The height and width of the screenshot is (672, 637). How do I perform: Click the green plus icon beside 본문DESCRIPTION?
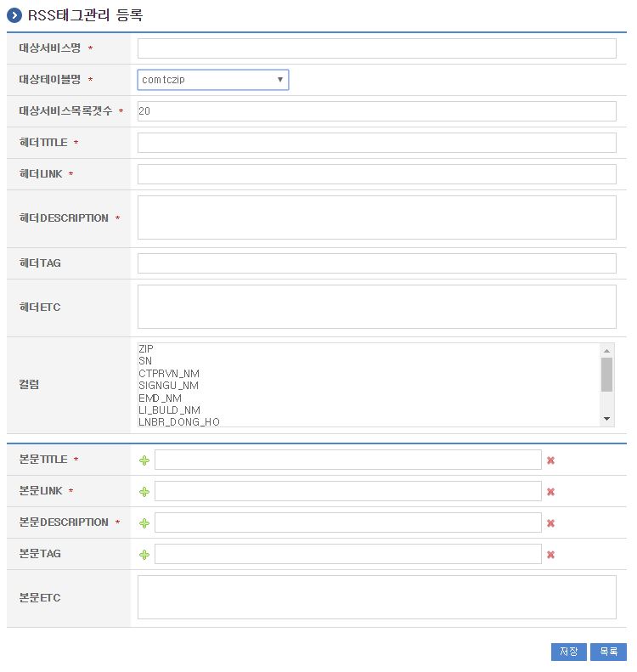(x=144, y=523)
